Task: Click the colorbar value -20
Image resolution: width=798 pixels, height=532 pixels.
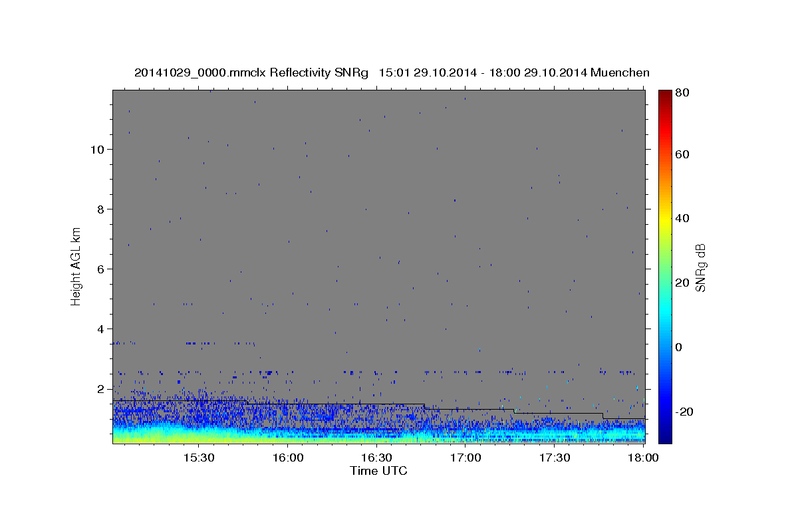Action: click(684, 412)
